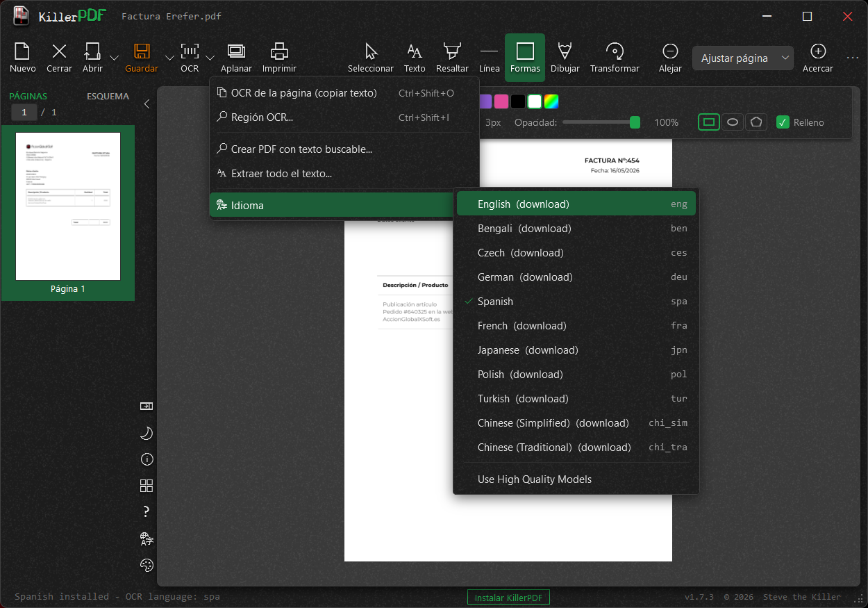Screen dimensions: 868x608
Task: Open the Idioma submenu
Action: pyautogui.click(x=332, y=205)
